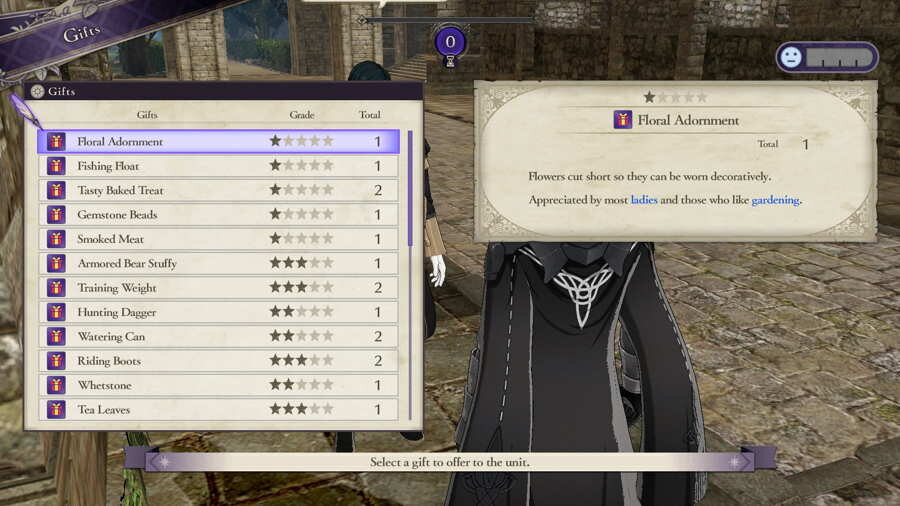Click the gift icon beside Armored Bear Stuffy
This screenshot has height=506, width=900.
click(x=56, y=263)
